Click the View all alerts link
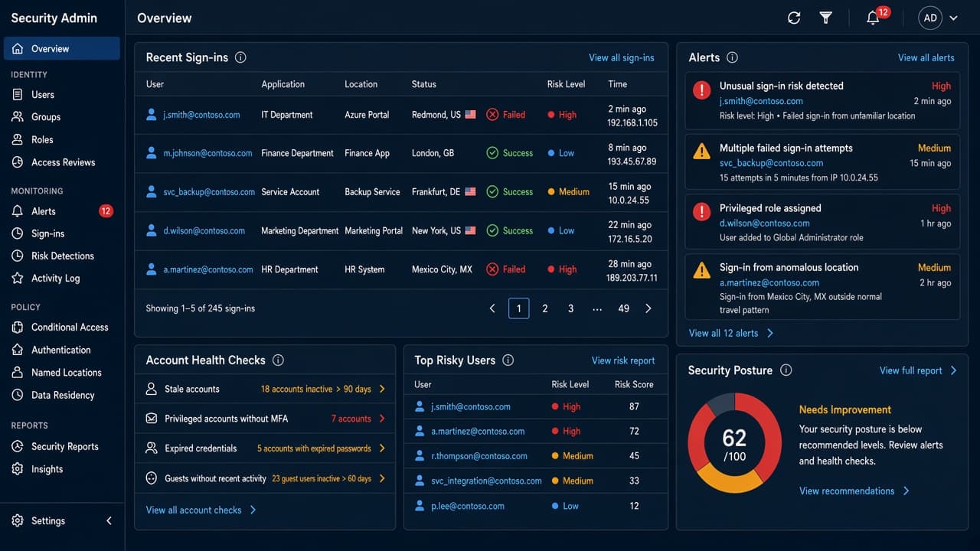980x551 pixels. click(926, 57)
